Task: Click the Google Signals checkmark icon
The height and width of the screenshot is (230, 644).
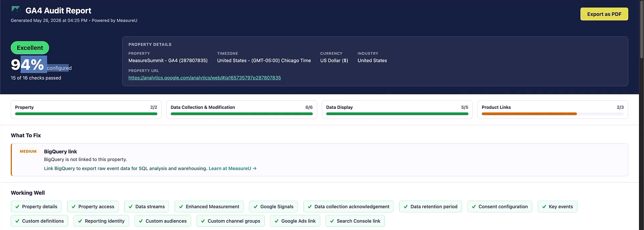Action: 256,207
